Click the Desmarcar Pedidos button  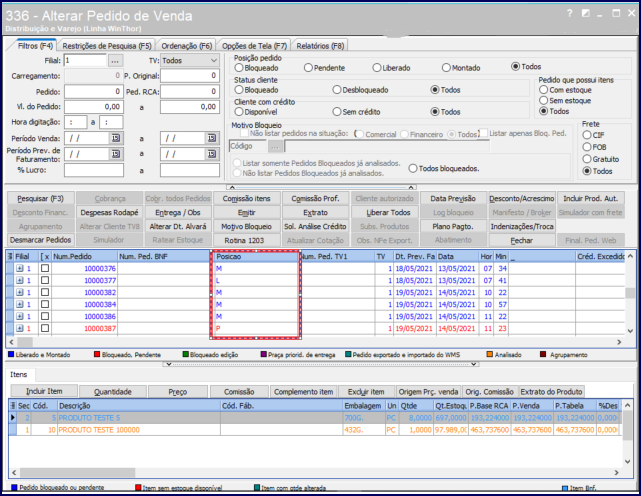(41, 240)
